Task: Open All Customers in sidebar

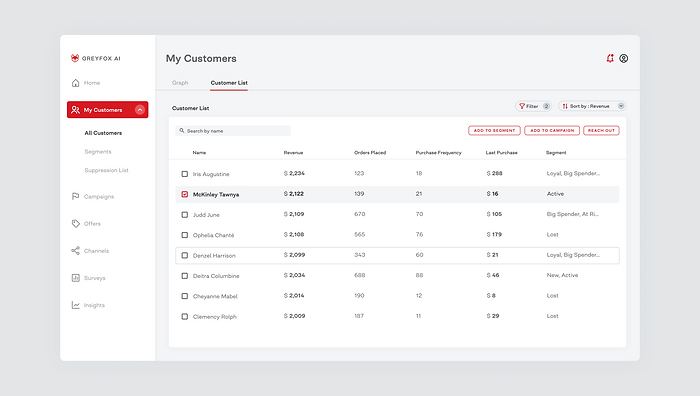Action: [103, 133]
